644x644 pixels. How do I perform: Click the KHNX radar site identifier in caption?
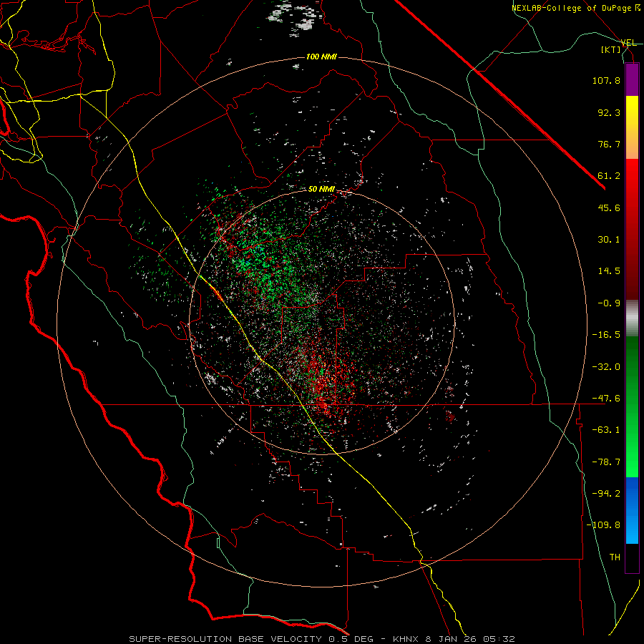point(404,639)
